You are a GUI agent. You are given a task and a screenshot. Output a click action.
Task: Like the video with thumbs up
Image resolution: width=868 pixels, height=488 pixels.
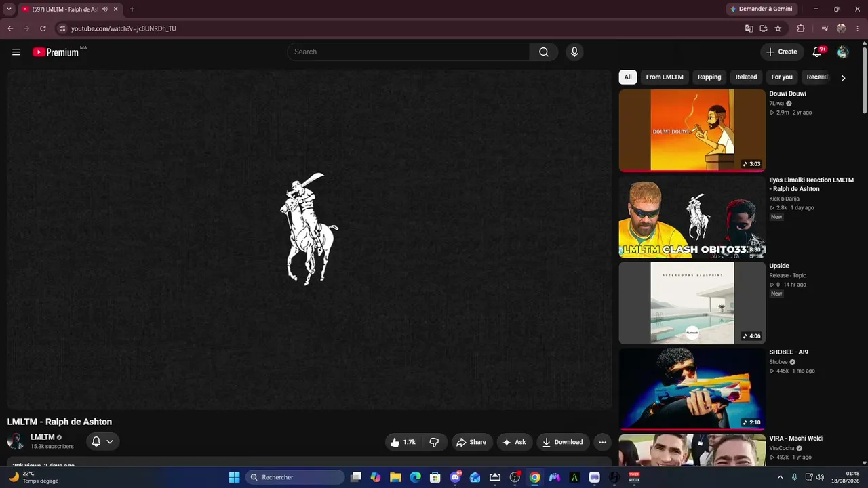[403, 442]
